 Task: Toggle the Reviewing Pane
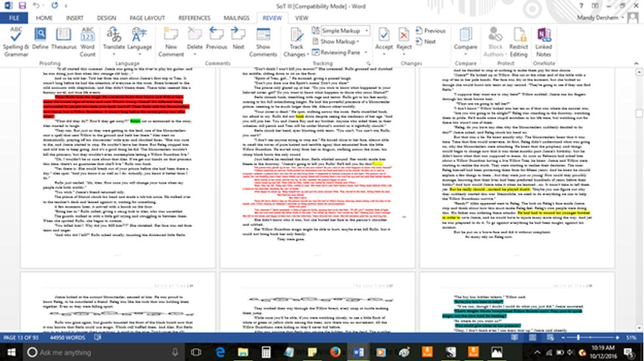pyautogui.click(x=344, y=53)
